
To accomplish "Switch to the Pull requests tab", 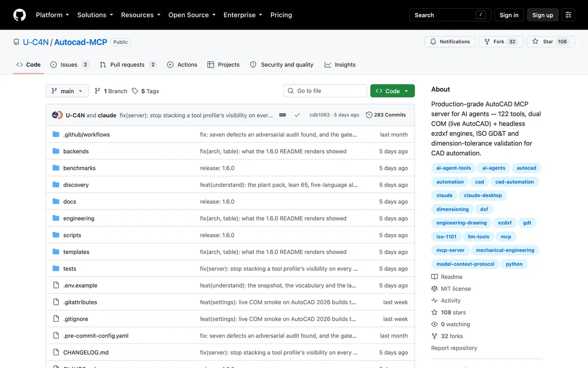I will (127, 65).
